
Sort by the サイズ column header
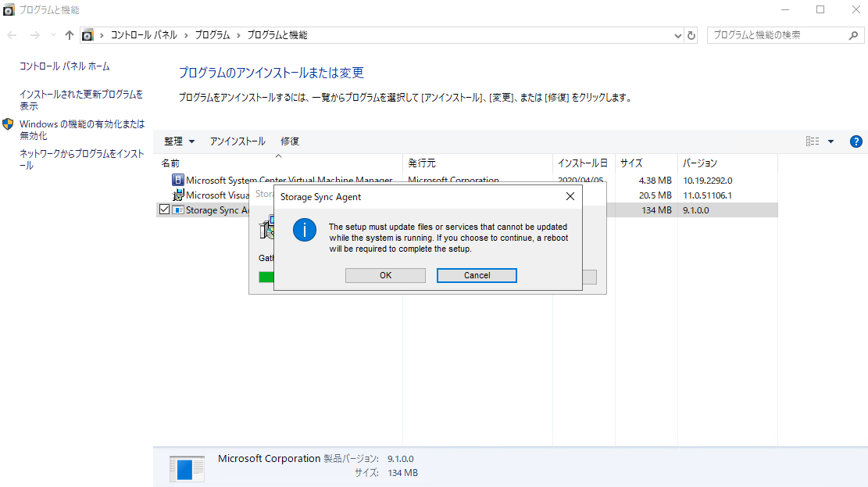tap(647, 163)
